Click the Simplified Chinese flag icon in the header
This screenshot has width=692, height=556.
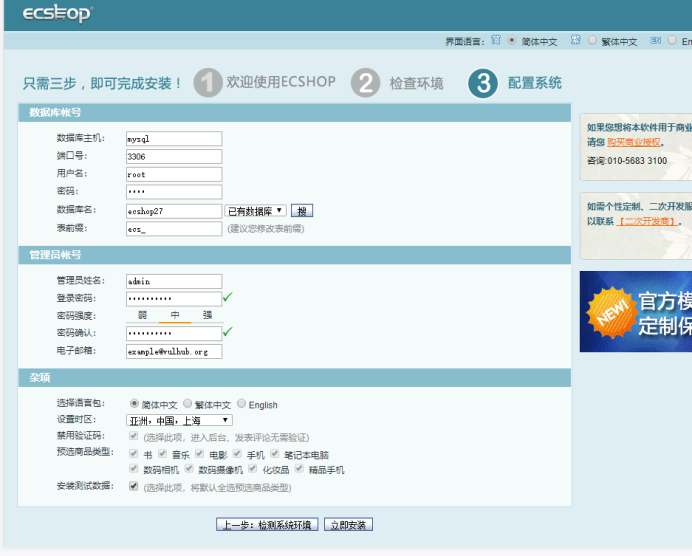496,40
